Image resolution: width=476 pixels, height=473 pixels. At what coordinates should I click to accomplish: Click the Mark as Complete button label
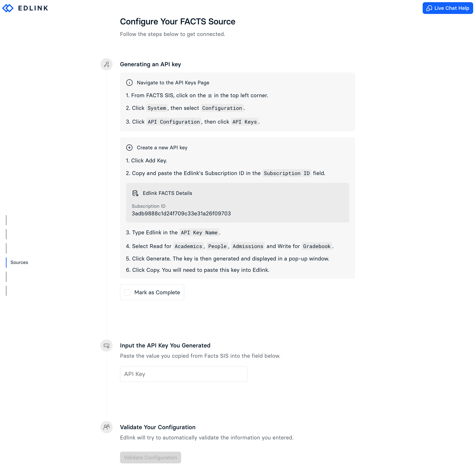[157, 292]
